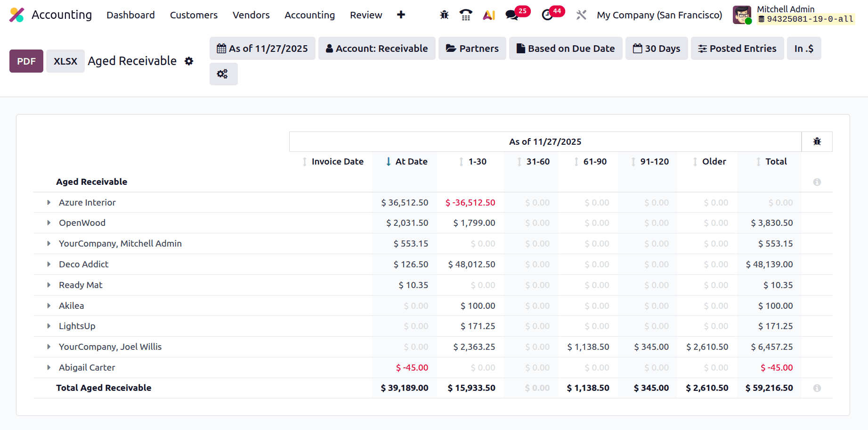Sort by Older column
Image resolution: width=868 pixels, height=430 pixels.
pyautogui.click(x=709, y=162)
